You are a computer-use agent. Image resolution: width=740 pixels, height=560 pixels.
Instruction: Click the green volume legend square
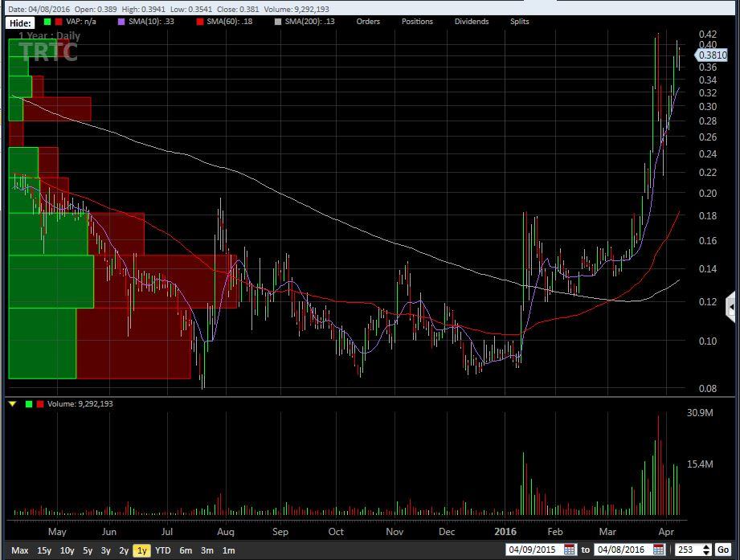pos(29,404)
